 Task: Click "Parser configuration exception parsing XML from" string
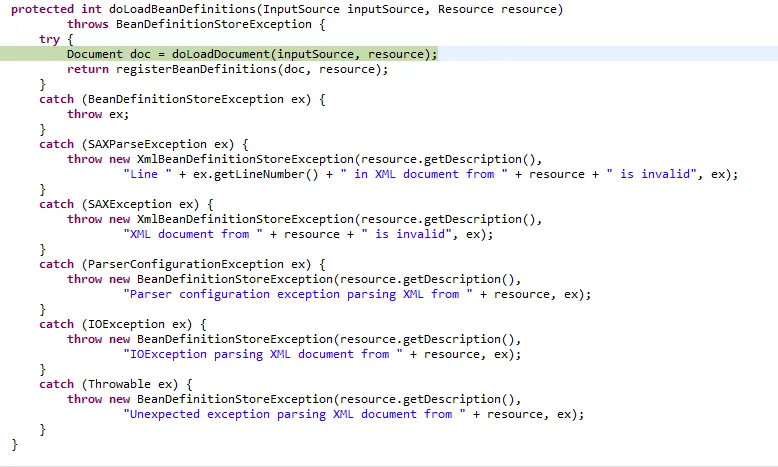298,294
